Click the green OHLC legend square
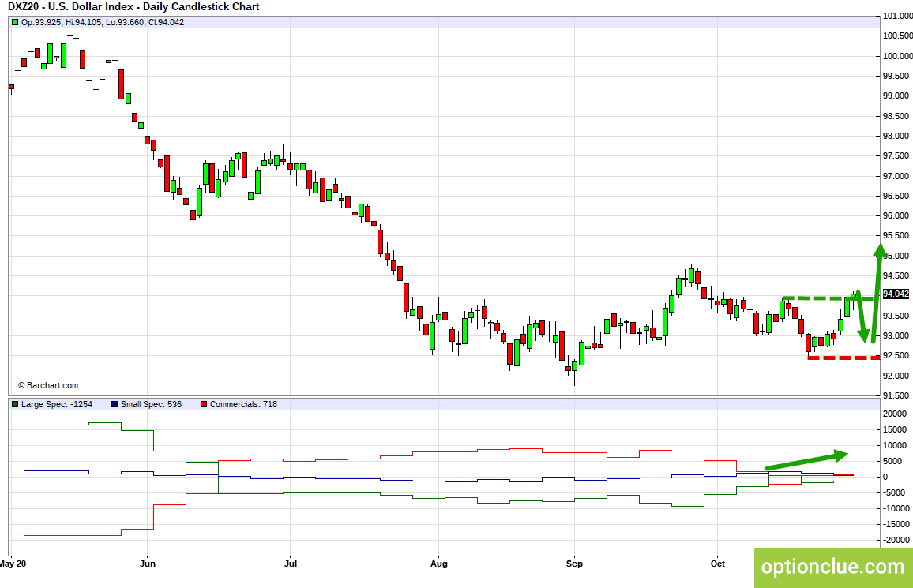 [x=14, y=22]
